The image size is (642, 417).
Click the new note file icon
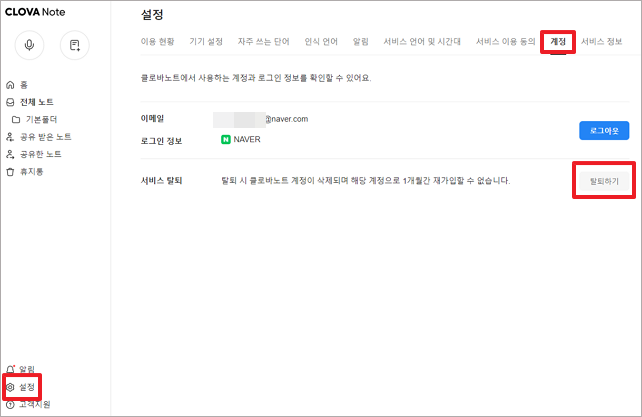(74, 46)
